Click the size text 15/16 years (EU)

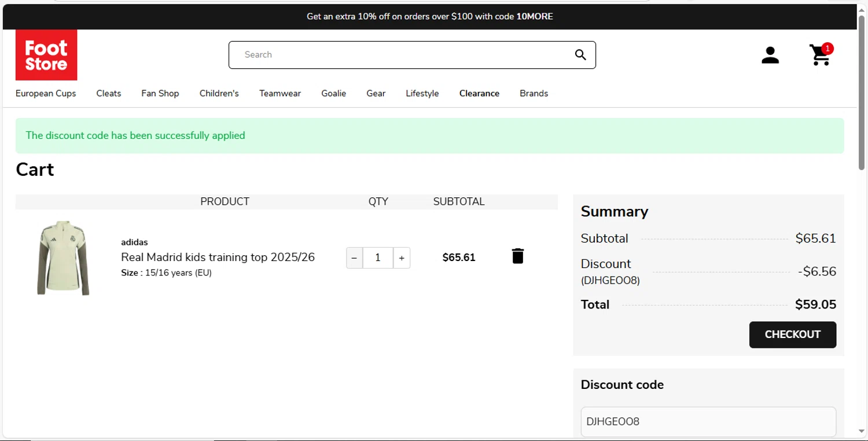coord(178,273)
